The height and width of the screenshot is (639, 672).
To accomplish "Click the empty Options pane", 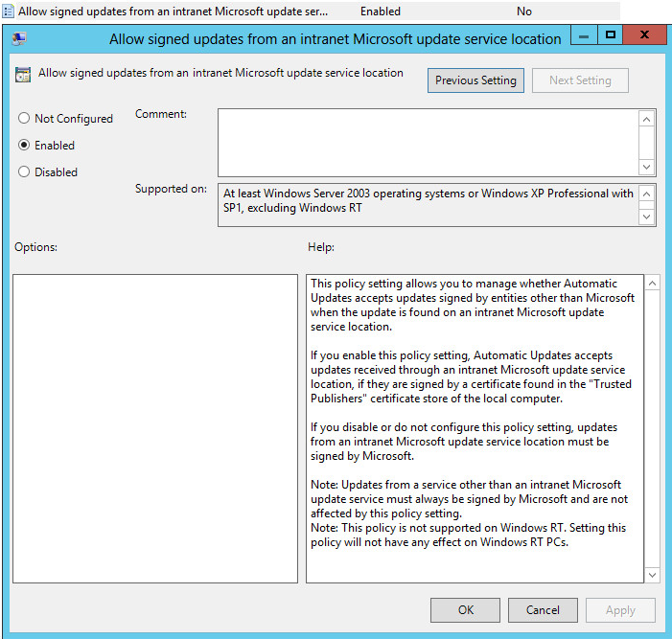I will click(155, 428).
